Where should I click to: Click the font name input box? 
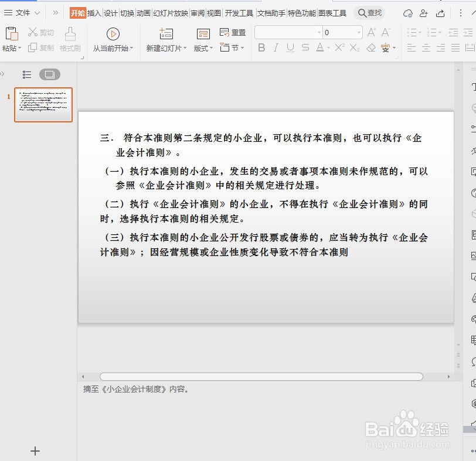285,32
